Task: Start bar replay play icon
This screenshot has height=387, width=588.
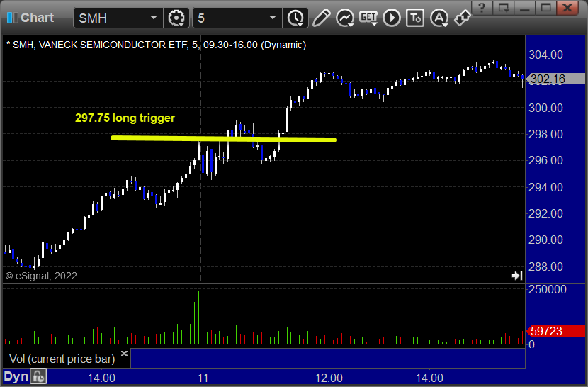Action: click(392, 18)
